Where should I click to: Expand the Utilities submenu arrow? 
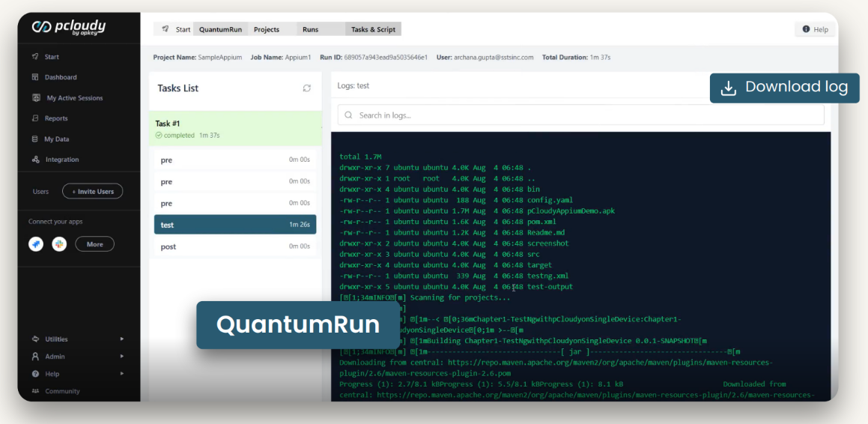point(122,339)
